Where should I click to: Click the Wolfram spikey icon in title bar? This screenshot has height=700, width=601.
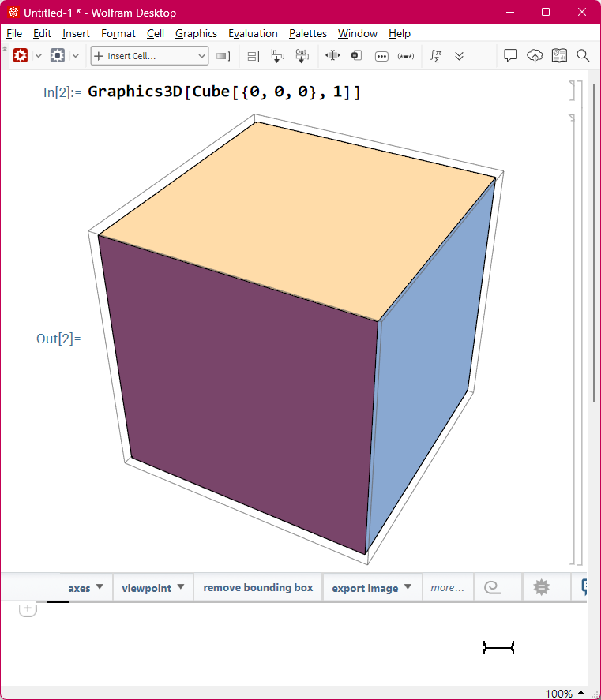click(x=13, y=12)
